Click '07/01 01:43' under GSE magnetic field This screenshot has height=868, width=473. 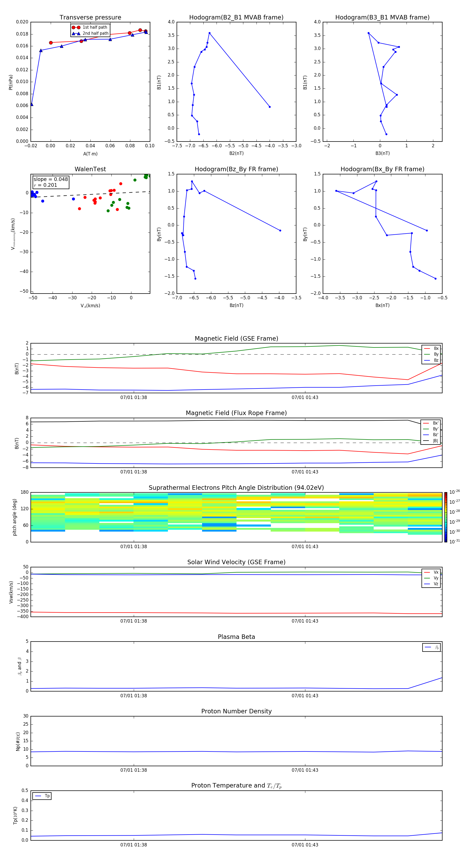point(305,398)
